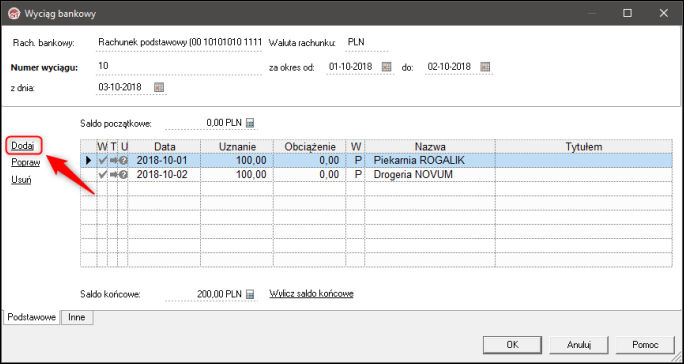Select the Podstawowe tab
This screenshot has width=684, height=364.
click(32, 317)
